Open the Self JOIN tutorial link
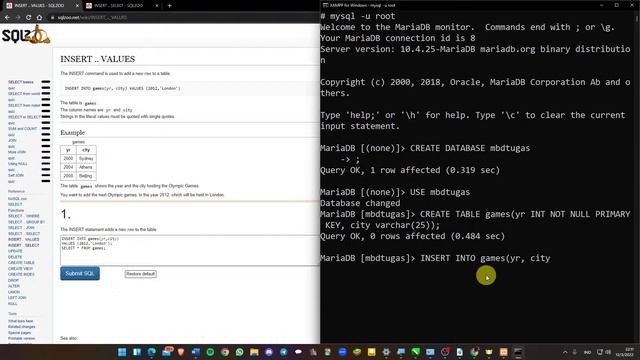 [16, 176]
